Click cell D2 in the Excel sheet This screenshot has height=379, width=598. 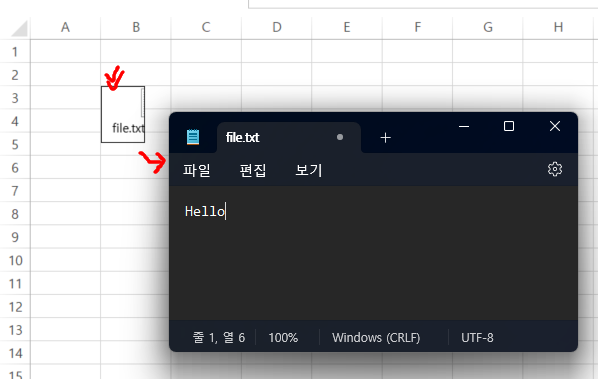click(x=276, y=75)
